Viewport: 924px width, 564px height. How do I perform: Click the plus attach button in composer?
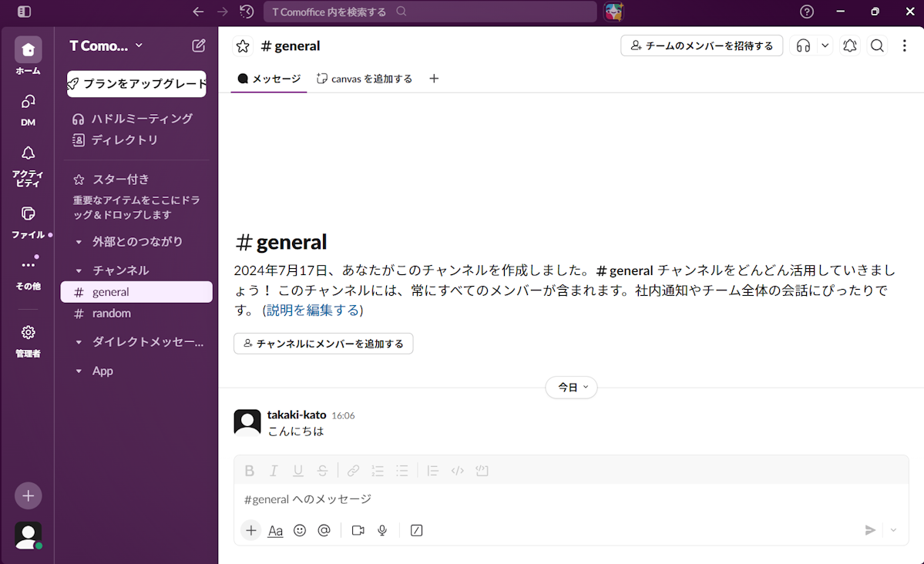[250, 530]
